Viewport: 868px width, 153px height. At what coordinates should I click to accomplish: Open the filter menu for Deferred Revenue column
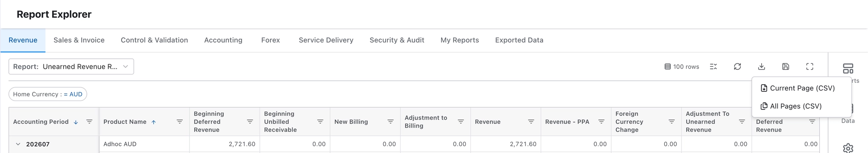click(x=812, y=122)
